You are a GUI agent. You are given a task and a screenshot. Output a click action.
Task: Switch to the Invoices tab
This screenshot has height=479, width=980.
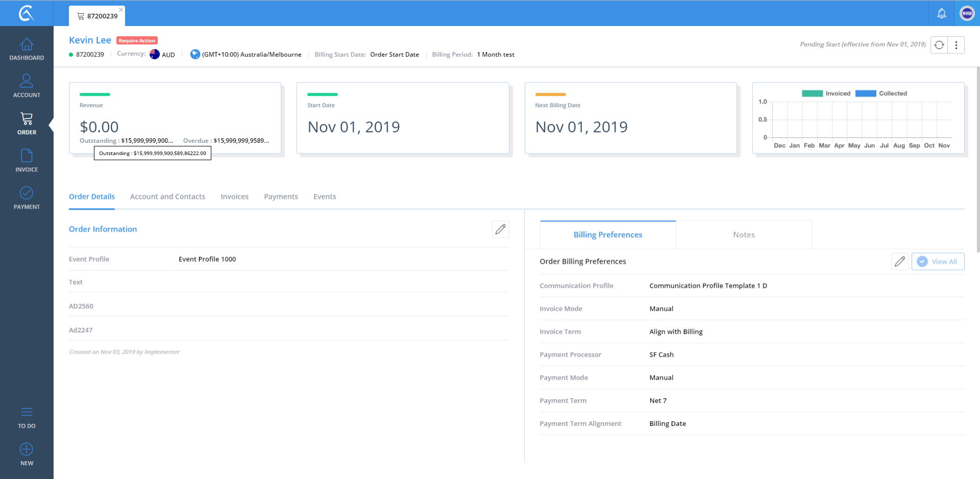point(234,196)
